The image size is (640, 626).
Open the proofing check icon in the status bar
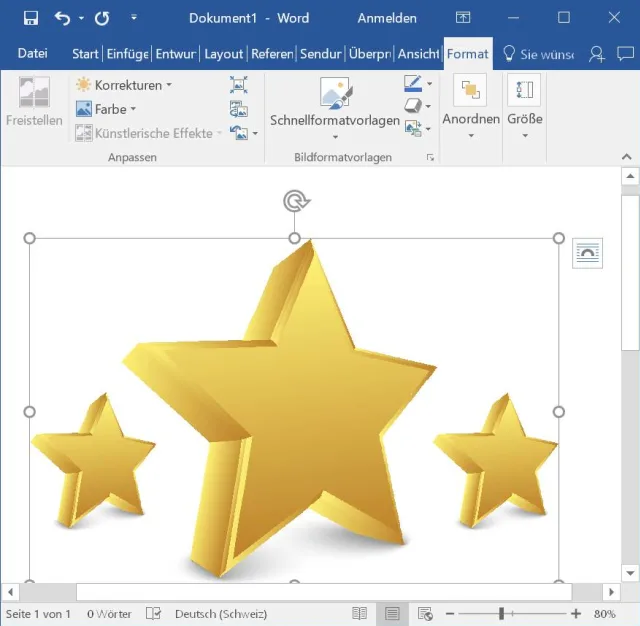[153, 613]
